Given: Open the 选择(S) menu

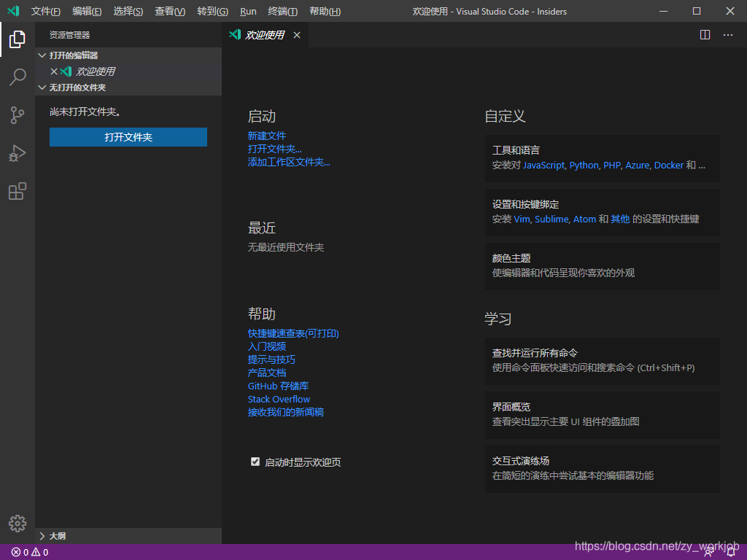Looking at the screenshot, I should (128, 12).
